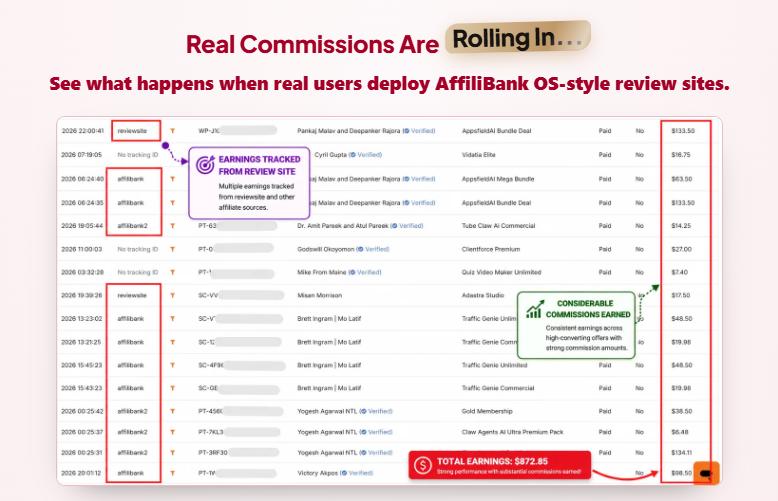Click the amount $14.25
The height and width of the screenshot is (501, 778).
click(681, 226)
